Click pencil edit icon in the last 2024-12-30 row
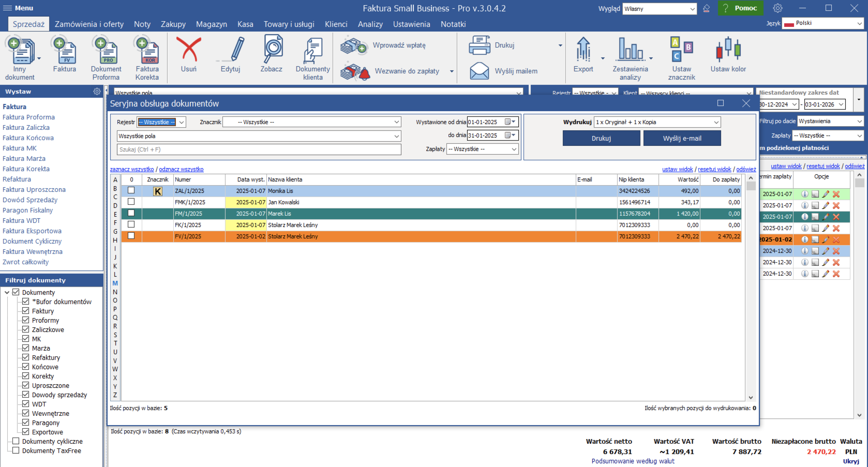Screen dimensions: 868x467 826,274
